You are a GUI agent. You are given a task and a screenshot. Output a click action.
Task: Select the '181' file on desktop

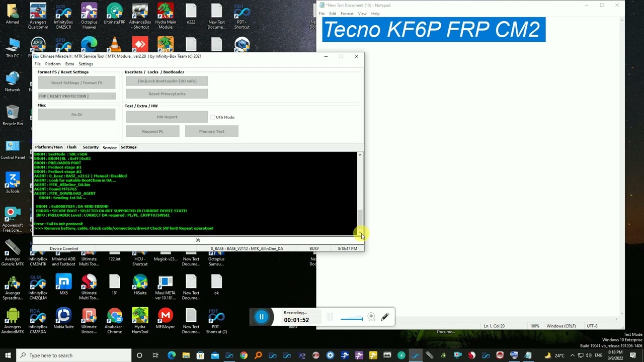(114, 285)
